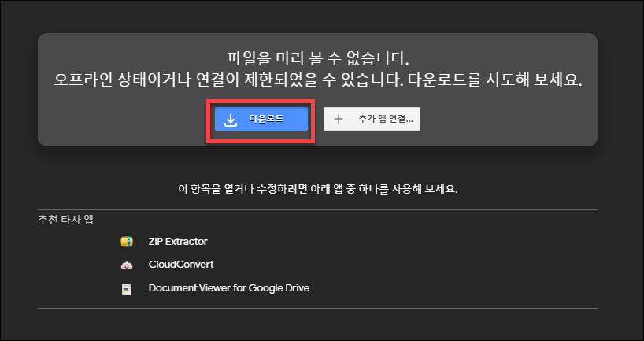Click the 오프라인 상태이거나 연결이 제한되었을 message line

tap(318, 80)
